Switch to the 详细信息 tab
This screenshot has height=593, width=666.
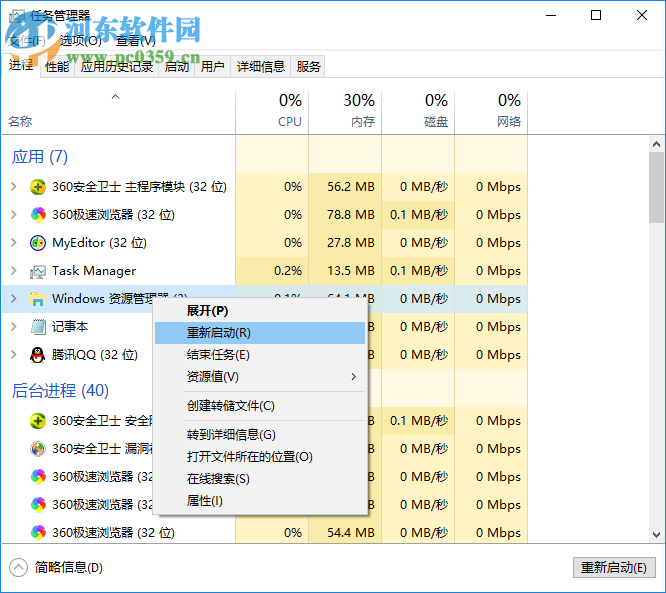(x=261, y=67)
